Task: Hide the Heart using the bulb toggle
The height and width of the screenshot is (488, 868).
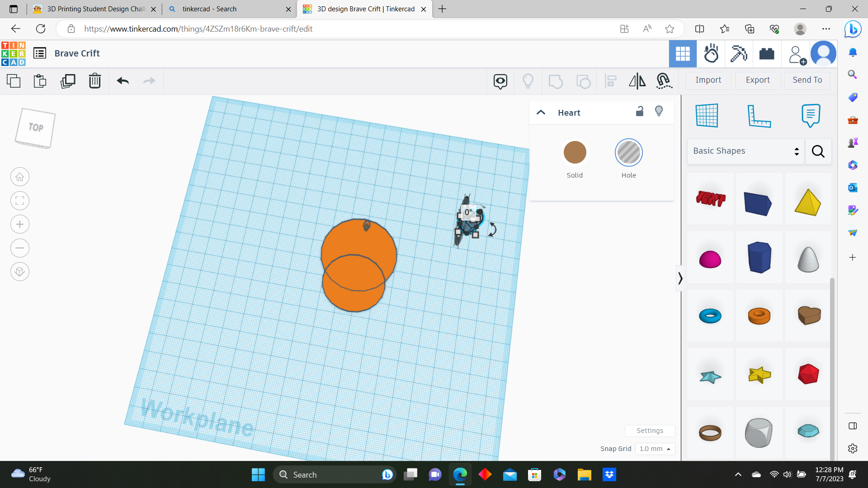Action: [659, 111]
